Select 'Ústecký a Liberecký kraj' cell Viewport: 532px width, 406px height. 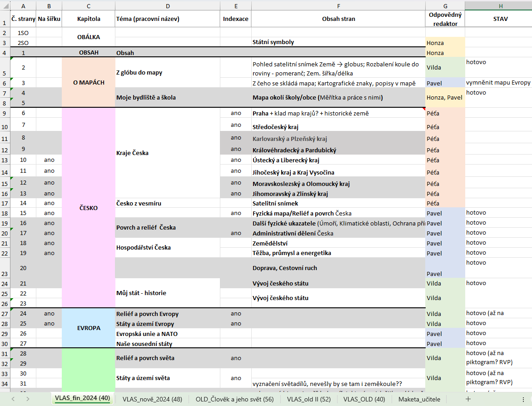[x=338, y=160]
